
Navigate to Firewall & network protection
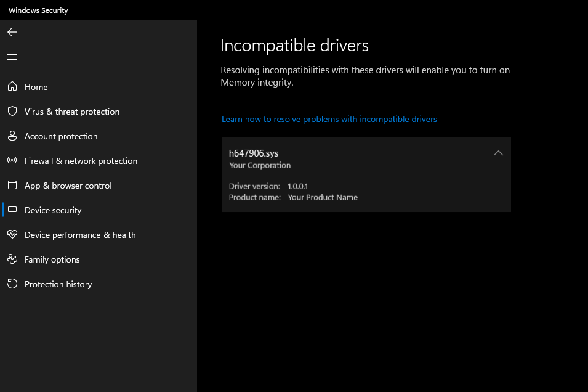(x=81, y=160)
